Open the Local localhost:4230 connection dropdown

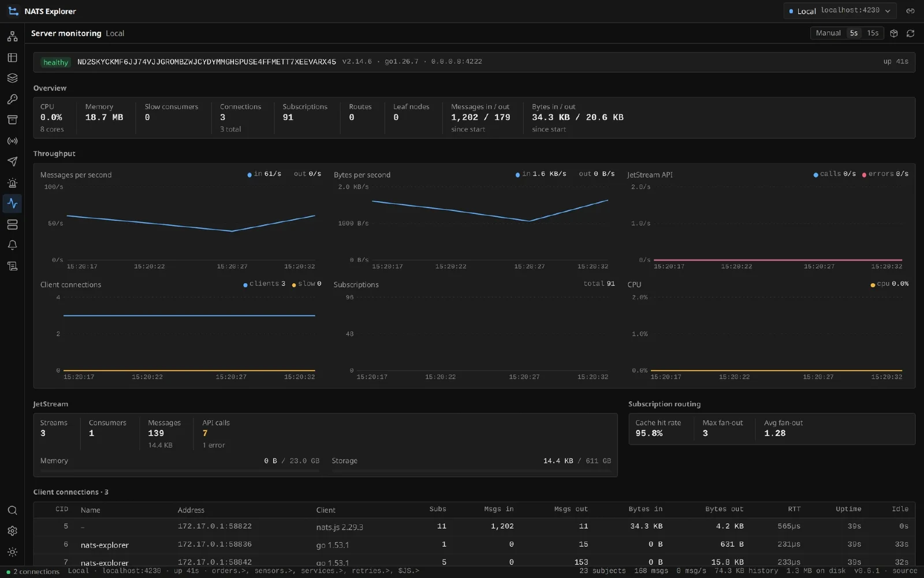(x=840, y=11)
